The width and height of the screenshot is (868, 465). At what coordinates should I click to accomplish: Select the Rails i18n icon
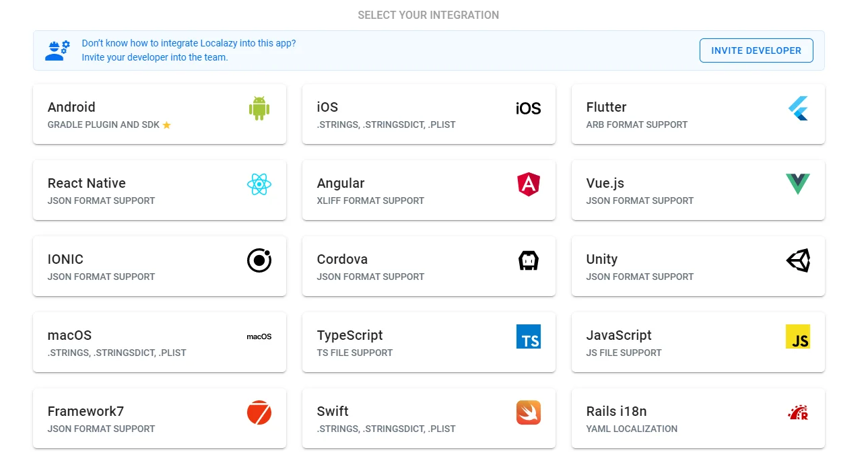(798, 413)
